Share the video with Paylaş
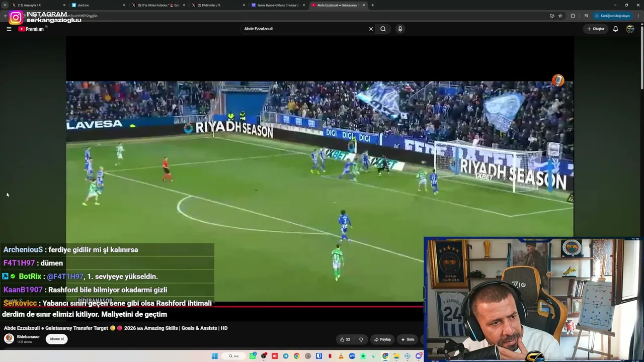This screenshot has height=362, width=644. [382, 339]
